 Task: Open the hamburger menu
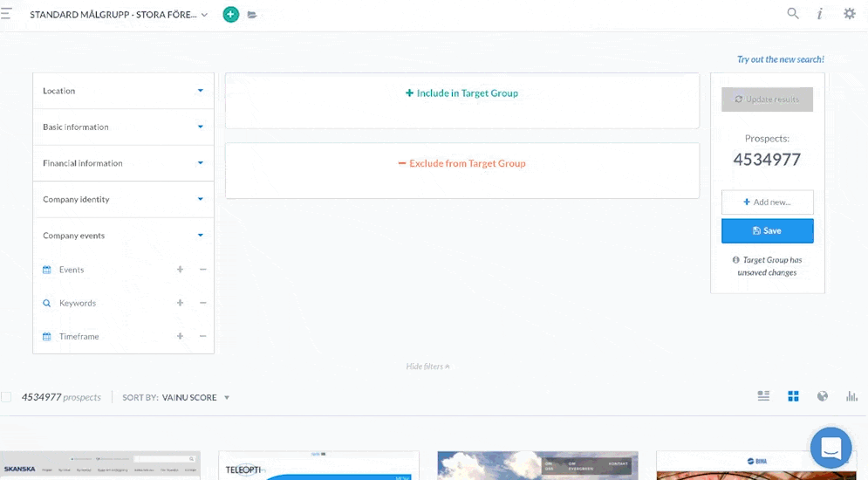point(5,14)
